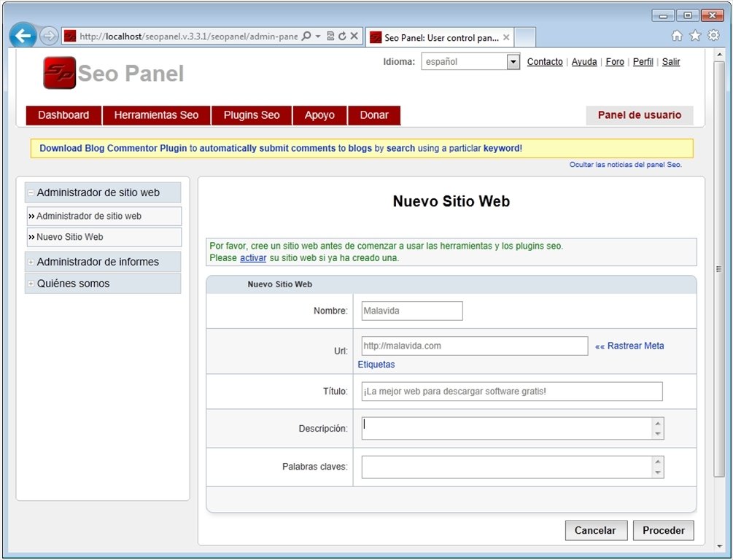The height and width of the screenshot is (560, 733).
Task: Click Palabras claves scroll up arrow
Action: [658, 462]
